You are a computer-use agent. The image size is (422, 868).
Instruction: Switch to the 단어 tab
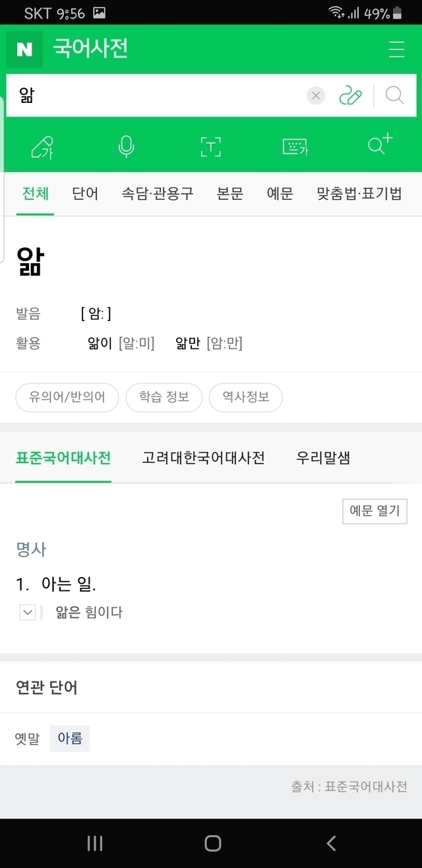click(85, 194)
